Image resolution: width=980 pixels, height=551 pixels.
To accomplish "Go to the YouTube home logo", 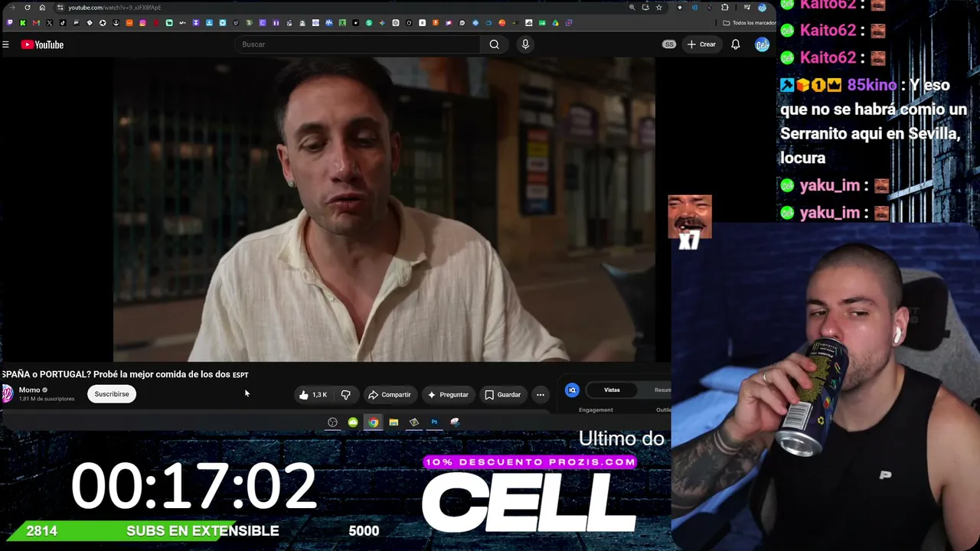I will tap(42, 44).
